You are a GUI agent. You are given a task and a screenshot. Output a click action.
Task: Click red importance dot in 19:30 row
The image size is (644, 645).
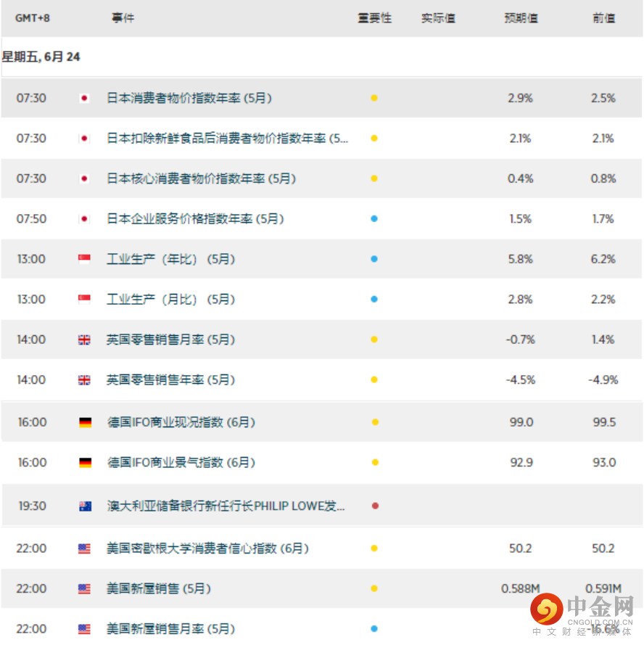[375, 506]
